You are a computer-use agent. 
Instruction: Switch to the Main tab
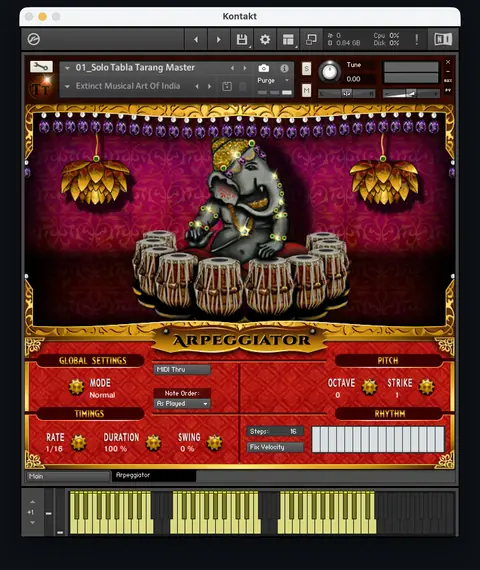(68, 476)
